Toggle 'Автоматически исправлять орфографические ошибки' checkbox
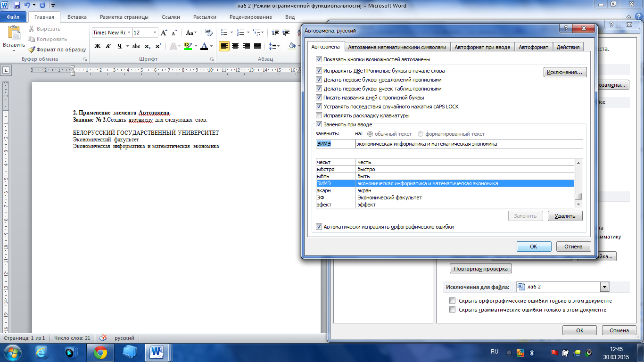Image resolution: width=644 pixels, height=362 pixels. 319,227
